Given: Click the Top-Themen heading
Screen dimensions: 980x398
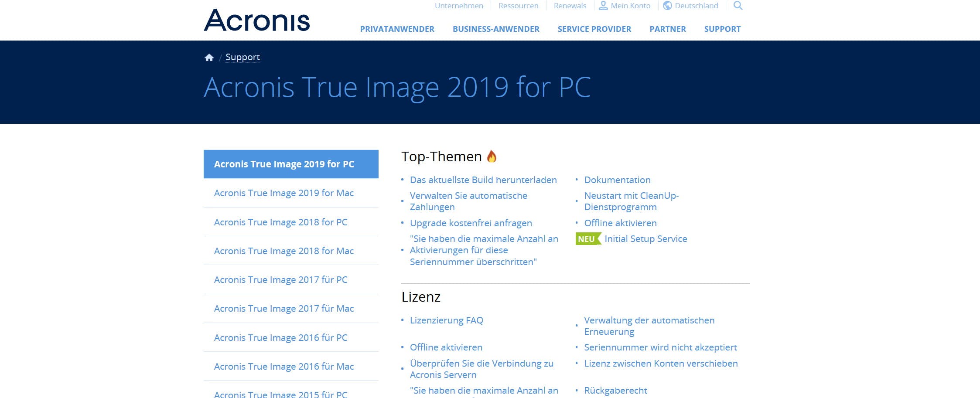Looking at the screenshot, I should [441, 156].
